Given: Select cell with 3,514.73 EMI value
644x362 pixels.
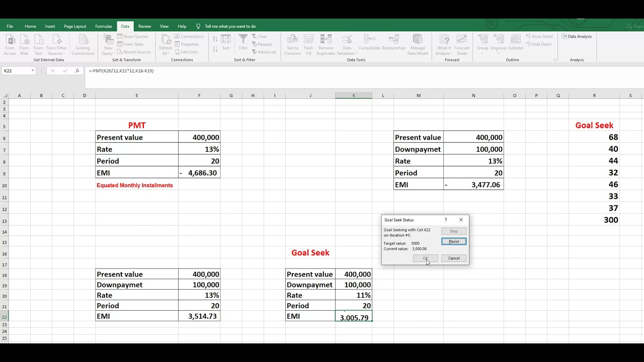Looking at the screenshot, I should pyautogui.click(x=199, y=316).
